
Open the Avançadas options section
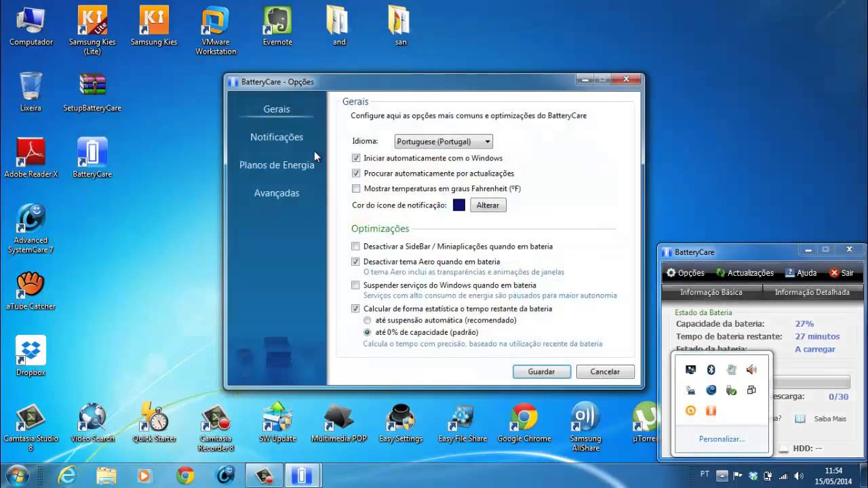(277, 193)
